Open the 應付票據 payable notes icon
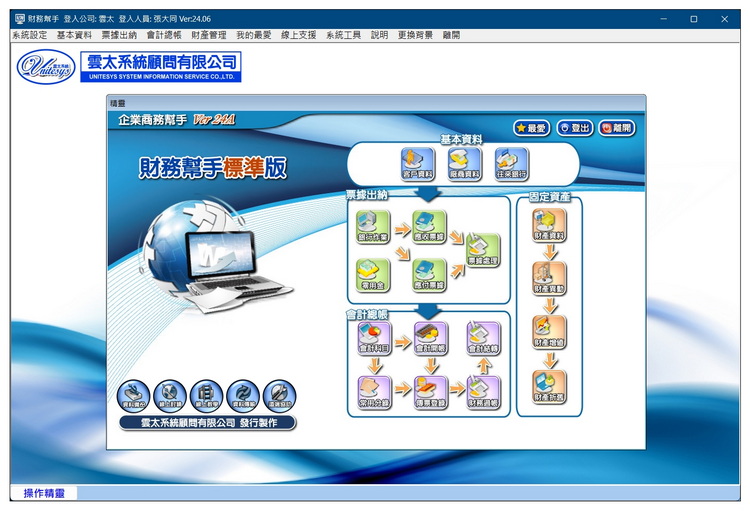Screen dimensions: 750x511 pyautogui.click(x=429, y=275)
